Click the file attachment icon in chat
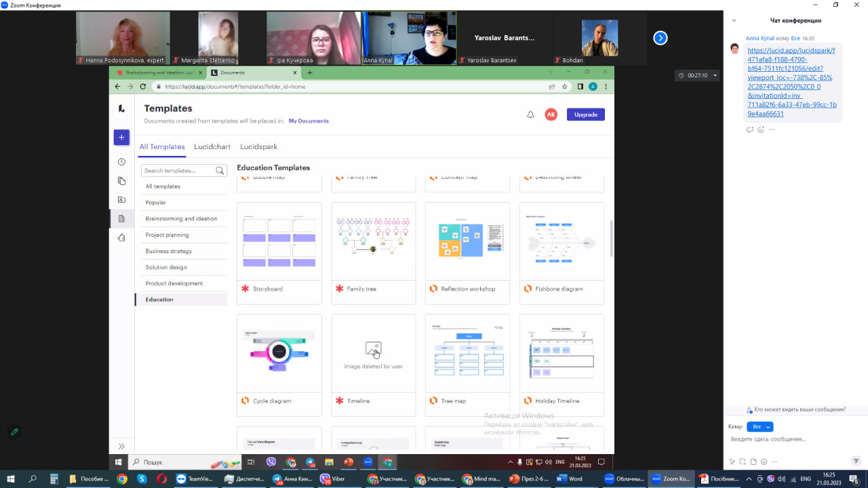Viewport: 868px width, 488px height. click(753, 462)
